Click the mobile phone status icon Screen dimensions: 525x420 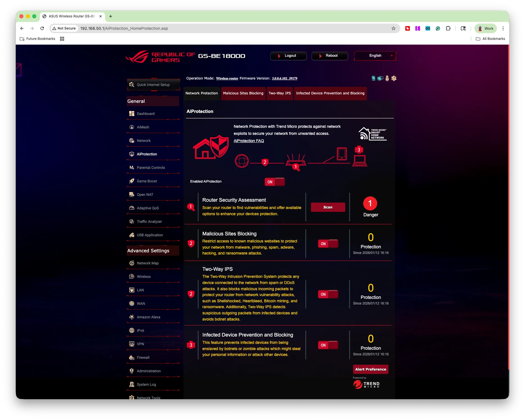pos(373,78)
